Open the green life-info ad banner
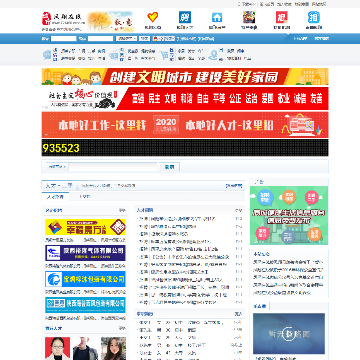 (289, 215)
